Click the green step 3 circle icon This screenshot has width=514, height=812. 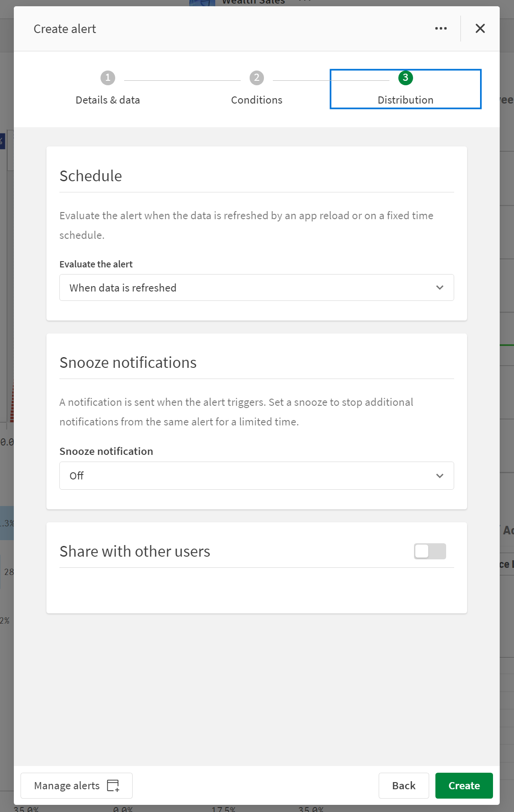click(405, 77)
